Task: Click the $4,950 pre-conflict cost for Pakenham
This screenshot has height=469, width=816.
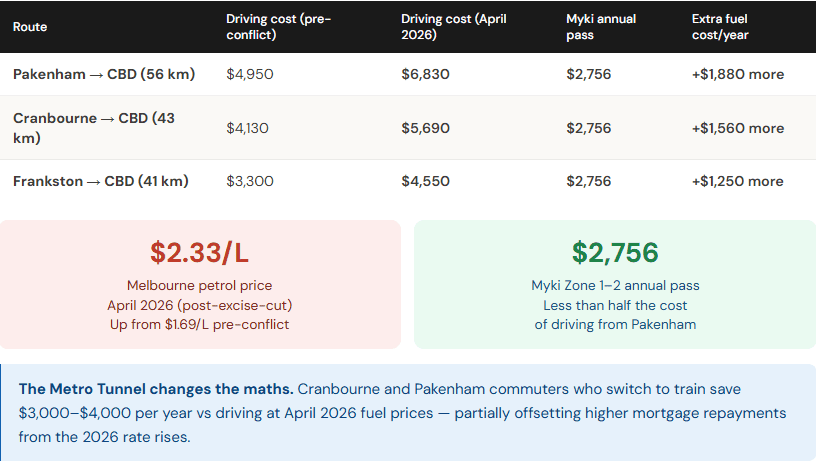Action: pyautogui.click(x=250, y=74)
